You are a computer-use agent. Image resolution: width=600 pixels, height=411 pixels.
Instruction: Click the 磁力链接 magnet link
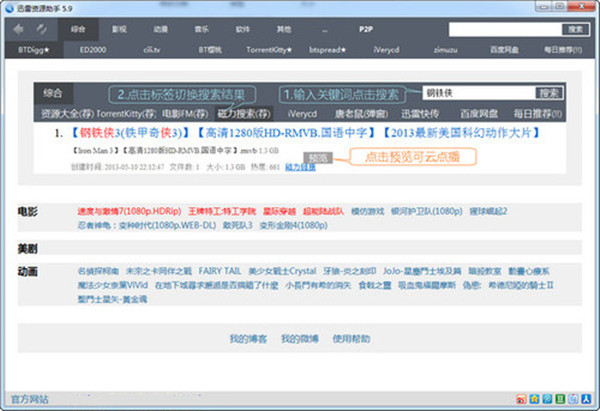[x=300, y=167]
